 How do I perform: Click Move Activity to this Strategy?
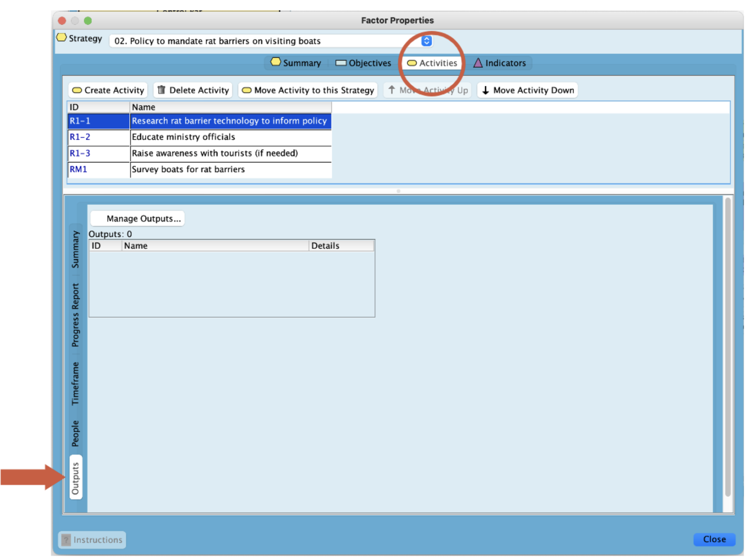click(308, 90)
